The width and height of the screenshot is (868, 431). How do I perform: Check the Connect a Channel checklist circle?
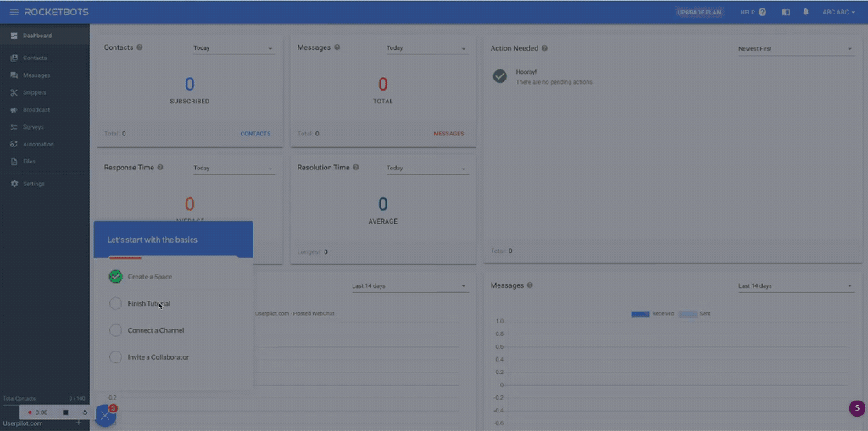(116, 330)
